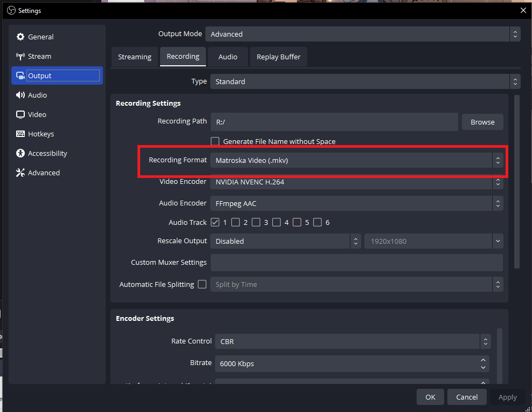Open the Output Mode dropdown
This screenshot has height=412, width=532.
coord(363,34)
